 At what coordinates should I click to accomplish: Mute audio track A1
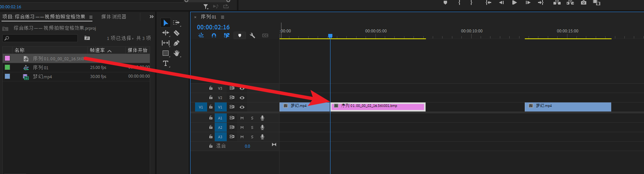pos(242,118)
